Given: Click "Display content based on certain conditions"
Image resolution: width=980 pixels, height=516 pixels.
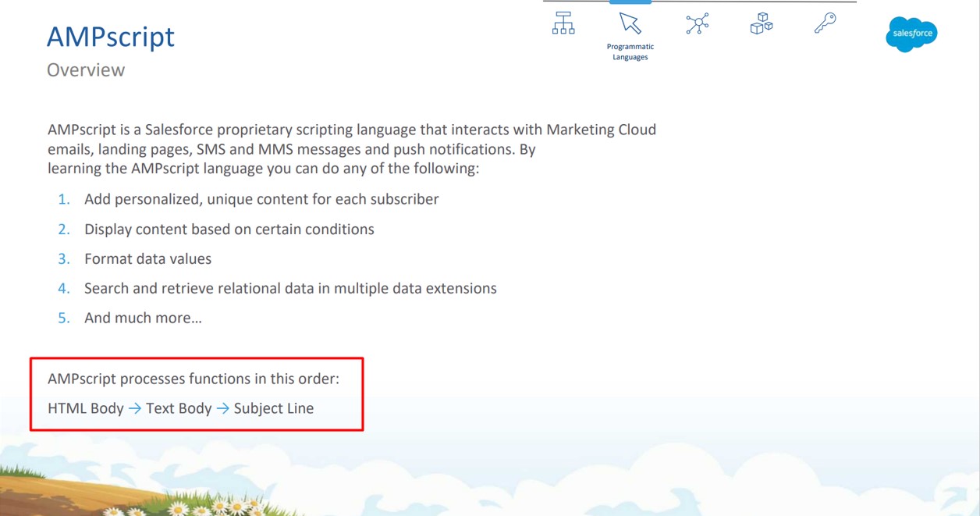Looking at the screenshot, I should click(x=229, y=229).
